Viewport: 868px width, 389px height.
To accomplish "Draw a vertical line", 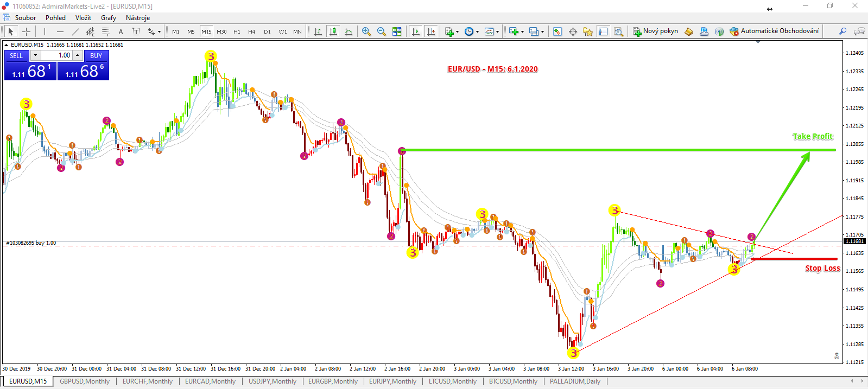I will (x=45, y=31).
